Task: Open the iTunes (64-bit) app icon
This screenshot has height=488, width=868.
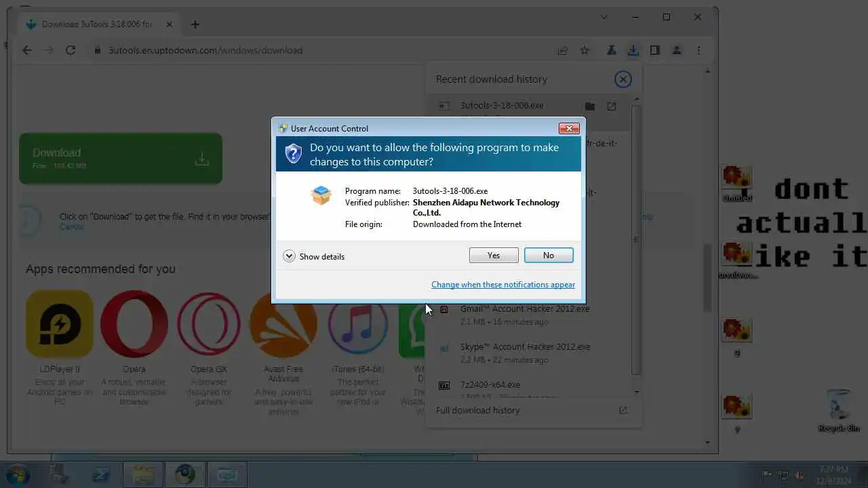Action: pos(358,324)
